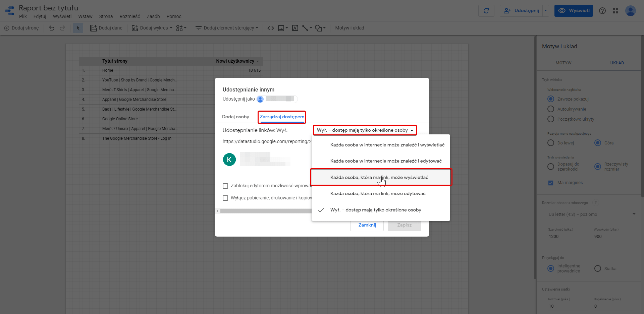Screen dimensions: 644x314
Task: Select the selection mode arrow tool
Action: (78, 28)
